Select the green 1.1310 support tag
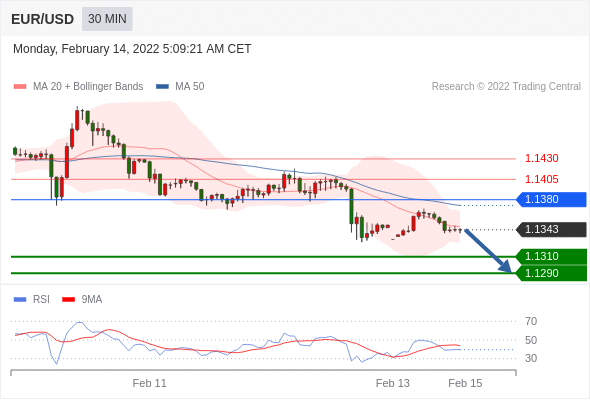Image resolution: width=590 pixels, height=400 pixels. coord(551,256)
